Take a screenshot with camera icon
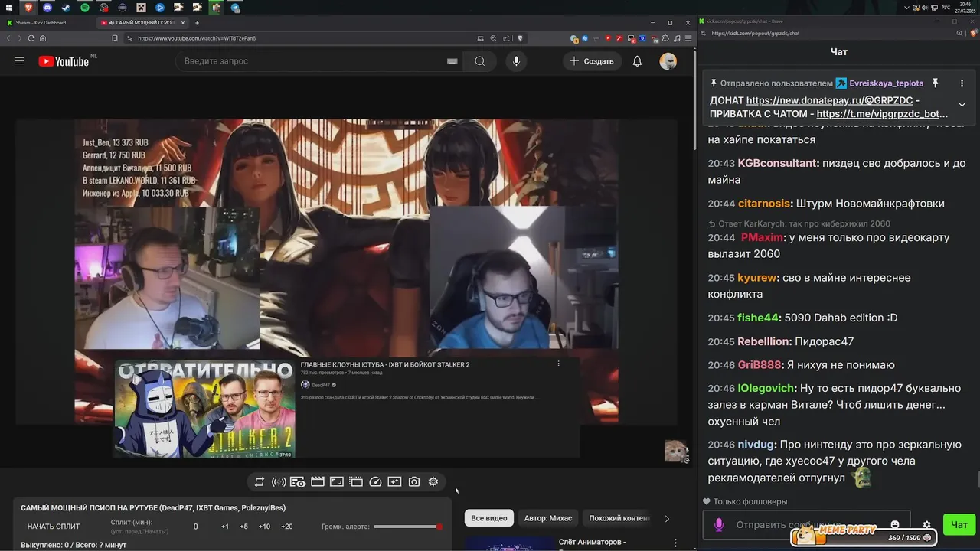The image size is (980, 551). click(414, 482)
